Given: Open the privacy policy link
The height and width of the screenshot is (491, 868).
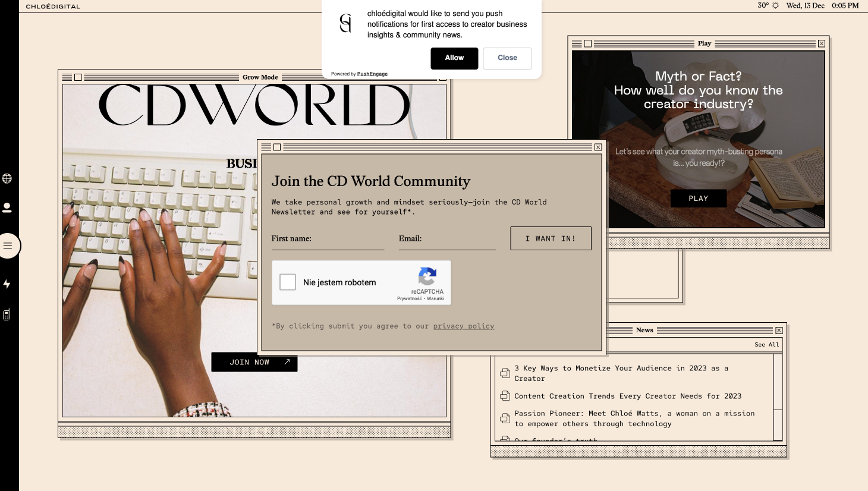Looking at the screenshot, I should [464, 326].
